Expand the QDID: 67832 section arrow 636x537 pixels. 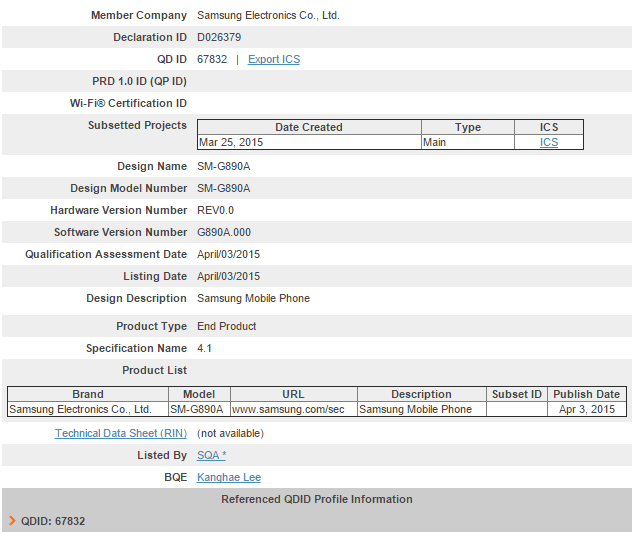click(x=12, y=521)
